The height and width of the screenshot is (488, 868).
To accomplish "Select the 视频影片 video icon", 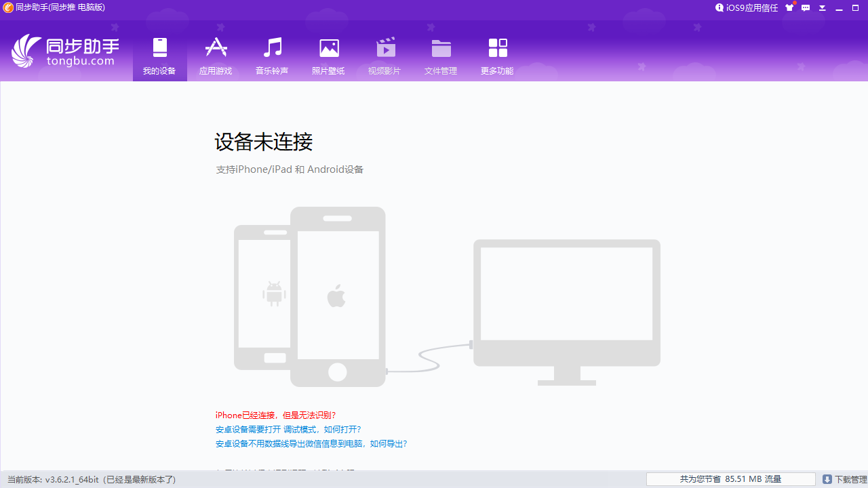I will tap(384, 47).
